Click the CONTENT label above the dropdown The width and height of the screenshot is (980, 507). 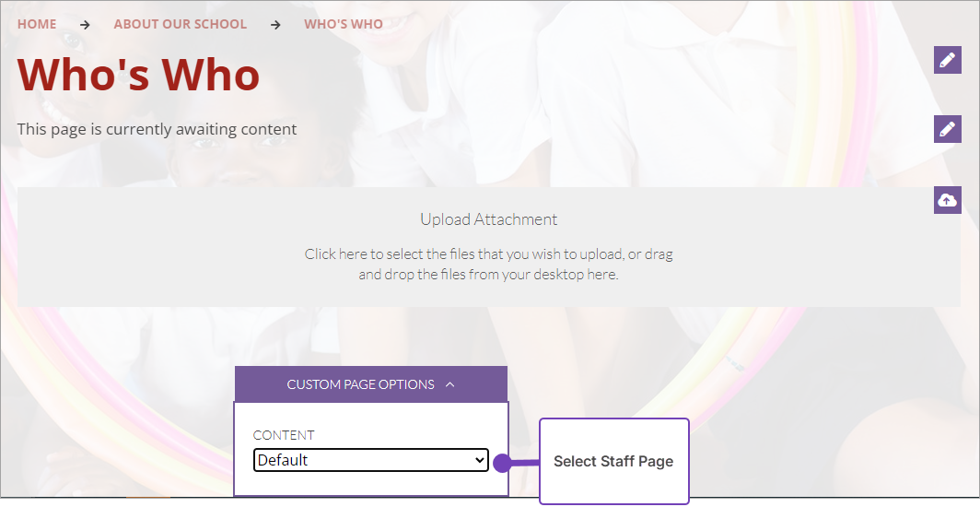(284, 435)
